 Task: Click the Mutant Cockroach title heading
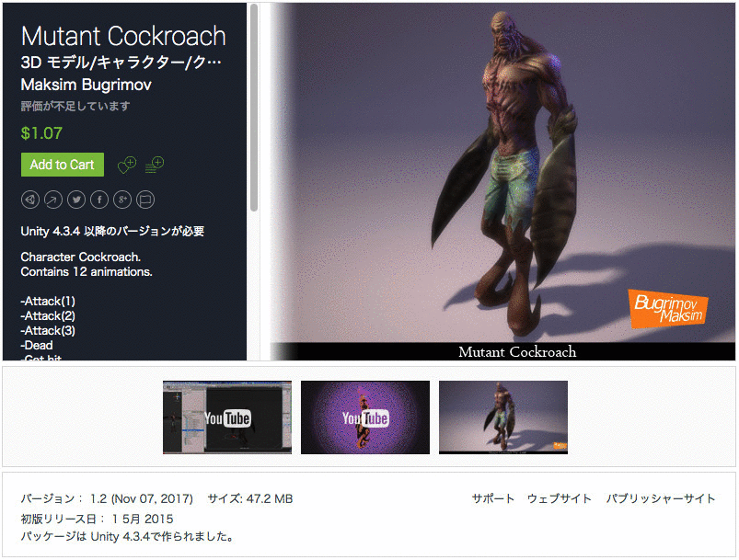coord(123,36)
